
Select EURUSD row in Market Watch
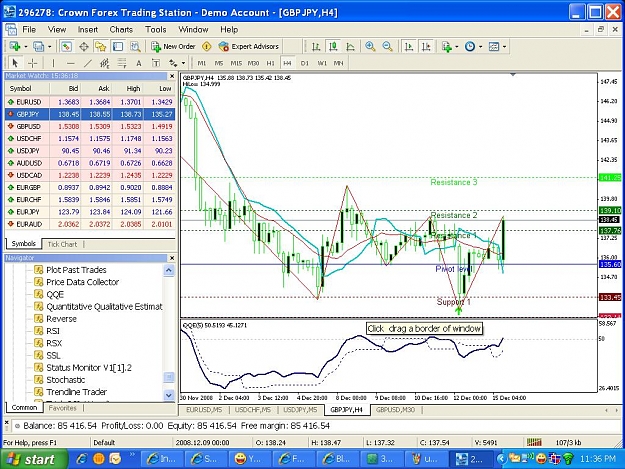pos(90,102)
